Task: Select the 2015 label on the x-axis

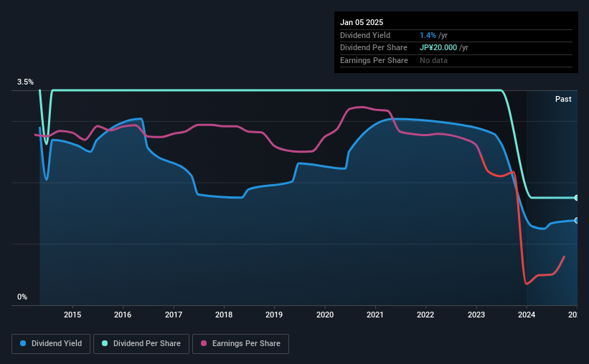Action: [72, 315]
